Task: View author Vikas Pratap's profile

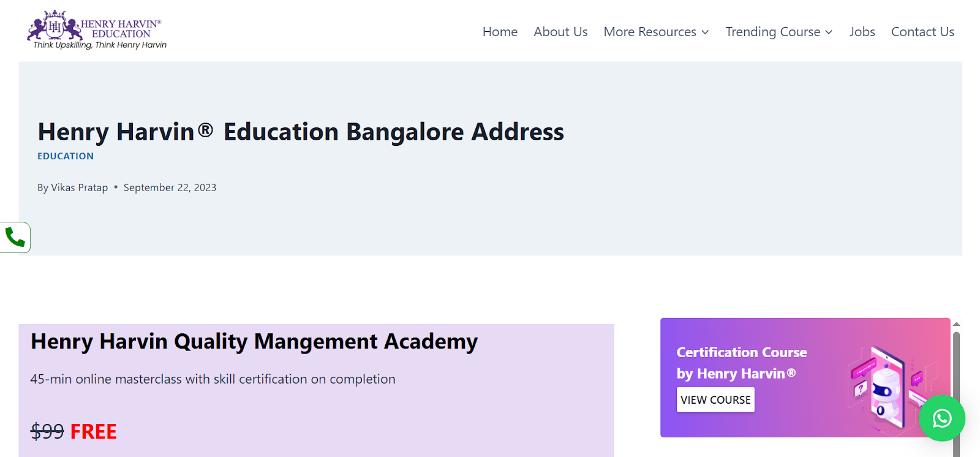Action: [x=79, y=187]
